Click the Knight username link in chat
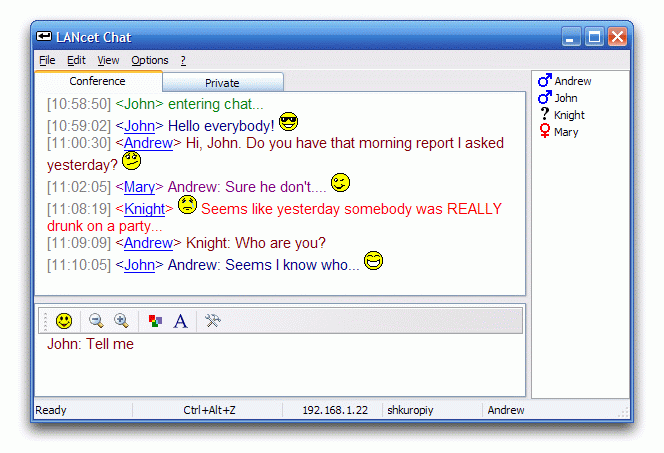664x453 pixels. [145, 209]
